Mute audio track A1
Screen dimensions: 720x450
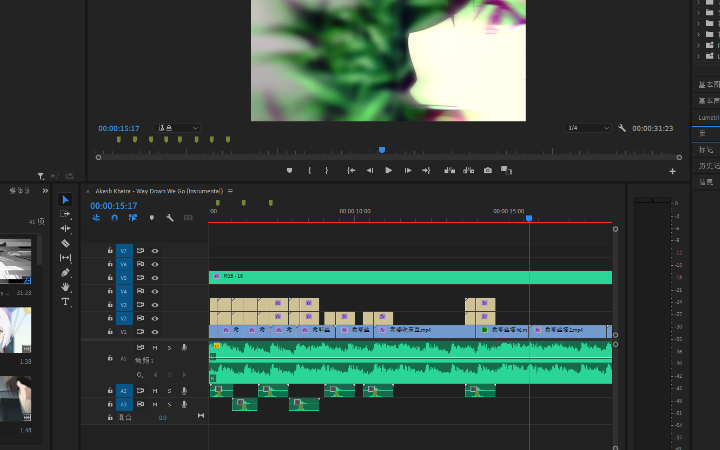click(155, 348)
